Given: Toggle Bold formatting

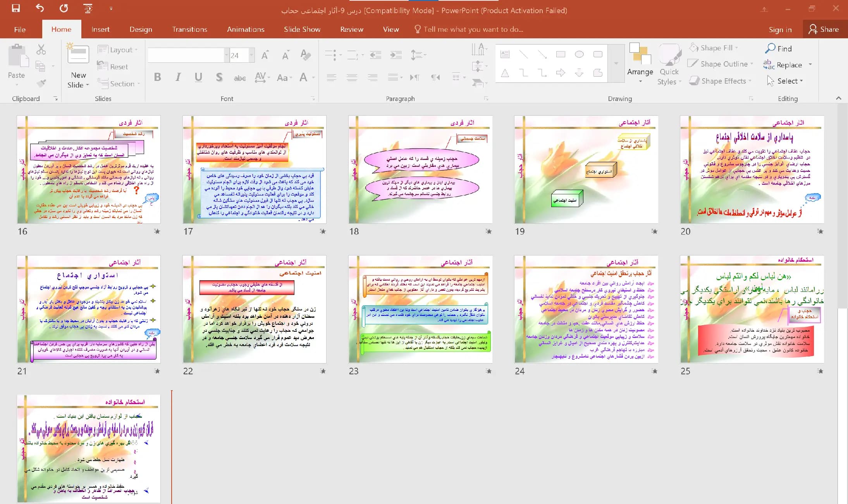Looking at the screenshot, I should 157,77.
